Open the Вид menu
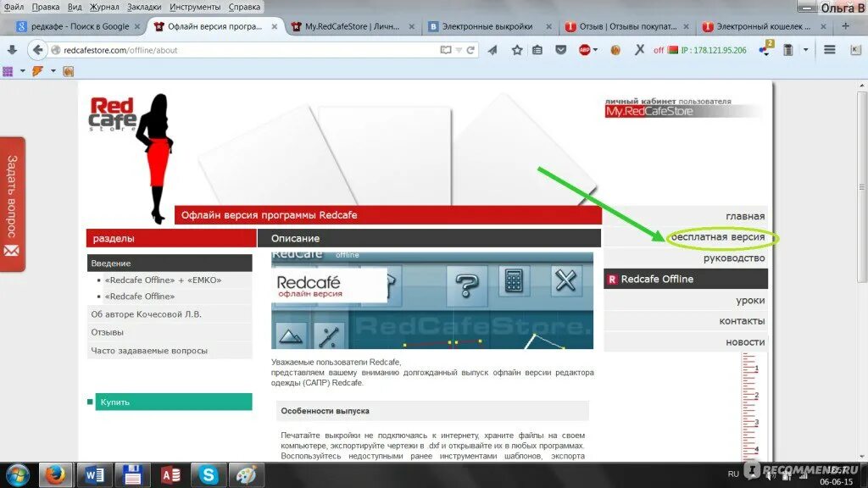868x488 pixels. pos(75,7)
